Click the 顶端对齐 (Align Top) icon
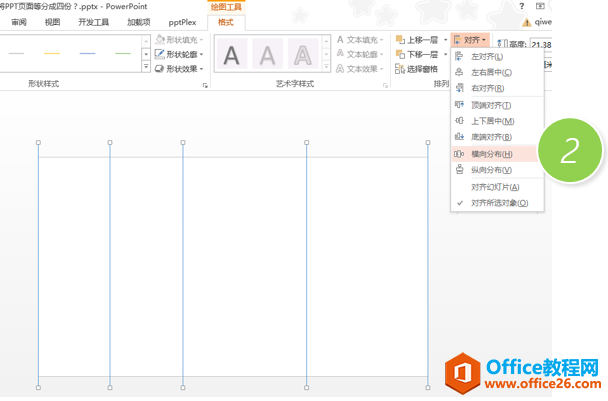The image size is (608, 401). tap(460, 105)
